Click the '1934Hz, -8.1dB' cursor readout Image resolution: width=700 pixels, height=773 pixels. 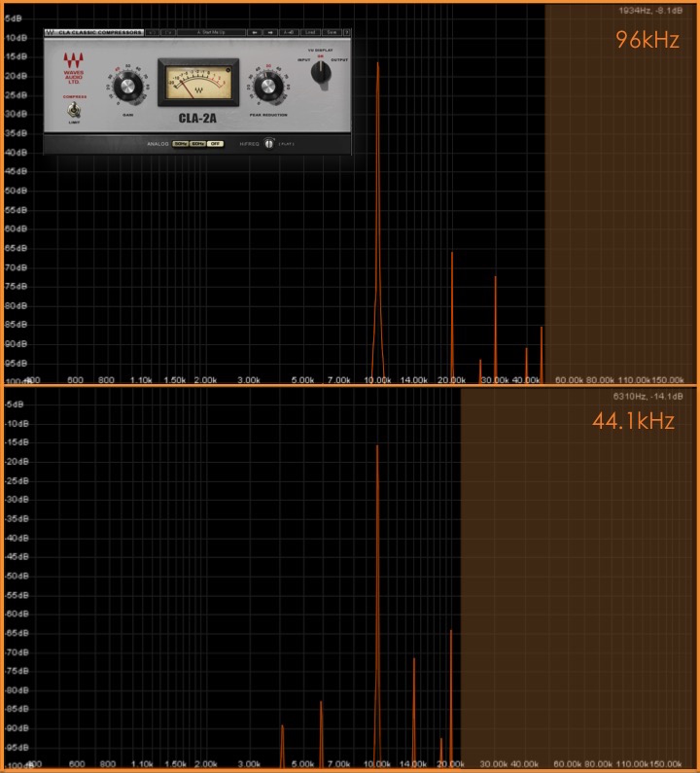tap(650, 11)
